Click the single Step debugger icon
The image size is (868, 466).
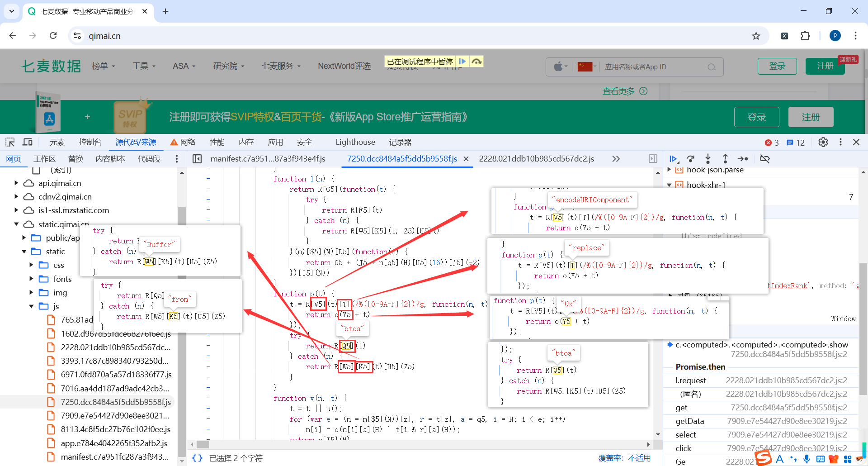coord(743,159)
